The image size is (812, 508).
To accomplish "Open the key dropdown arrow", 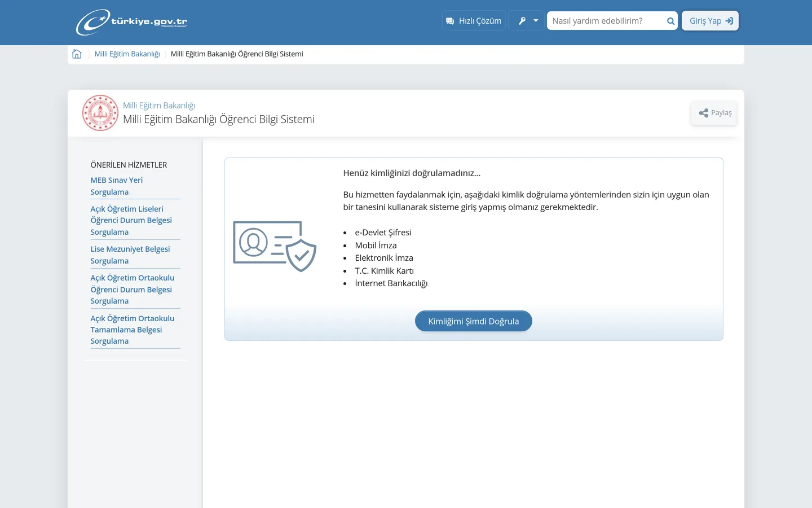I will [x=536, y=21].
